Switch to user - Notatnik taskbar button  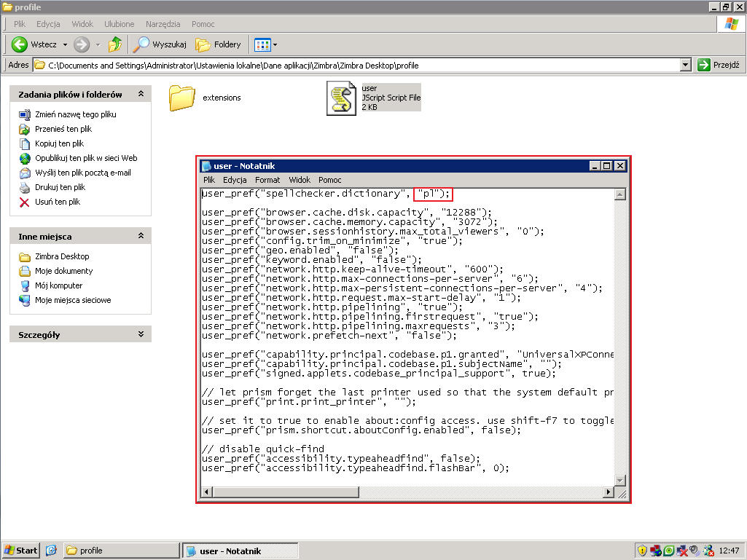[x=240, y=551]
